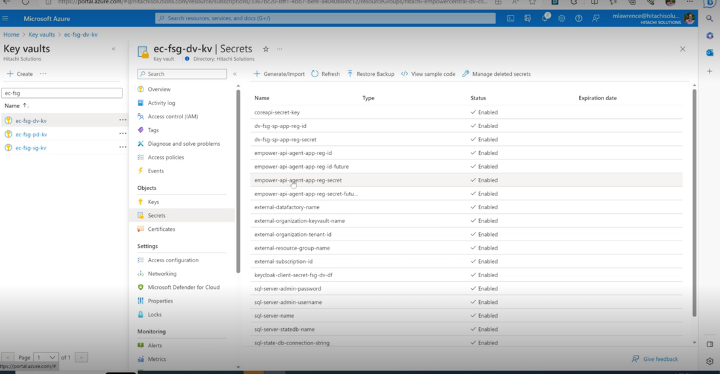720x374 pixels.
Task: Open external-datafactory-name secret
Action: pos(287,207)
